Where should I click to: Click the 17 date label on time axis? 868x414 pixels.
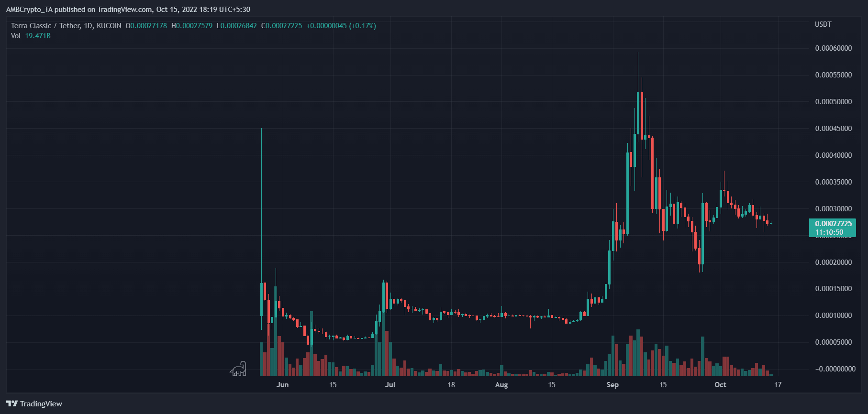778,385
